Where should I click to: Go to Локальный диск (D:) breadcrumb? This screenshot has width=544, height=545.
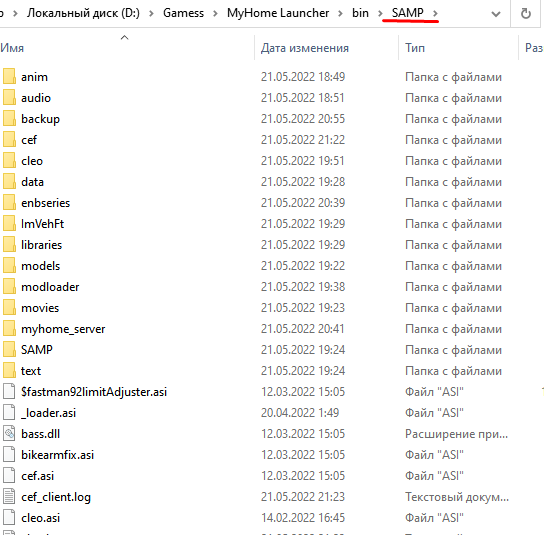tap(83, 13)
